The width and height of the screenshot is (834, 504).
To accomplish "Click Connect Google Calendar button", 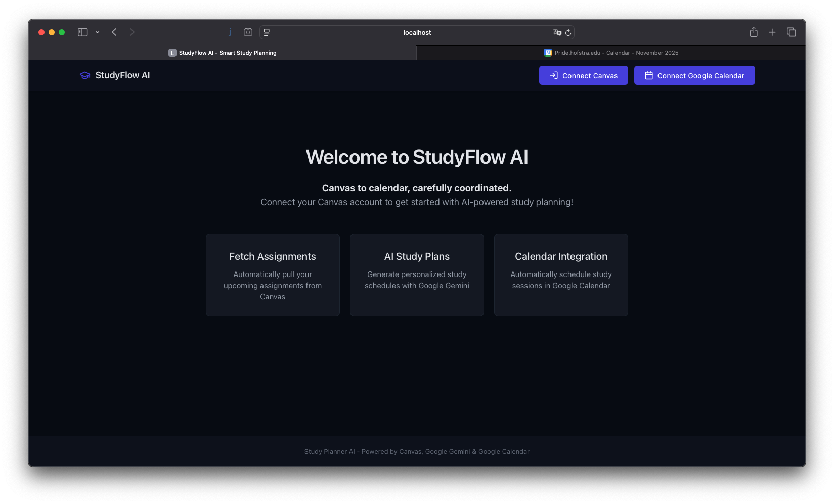I will click(x=694, y=75).
